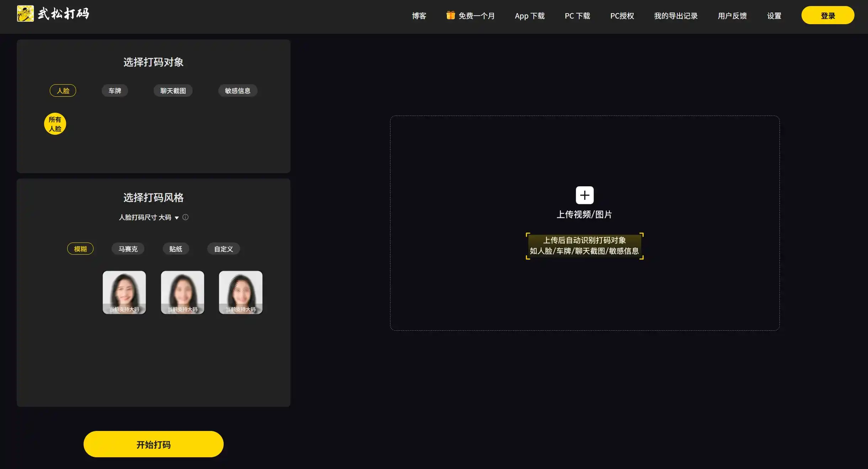Go to PC 下载 page

(577, 16)
